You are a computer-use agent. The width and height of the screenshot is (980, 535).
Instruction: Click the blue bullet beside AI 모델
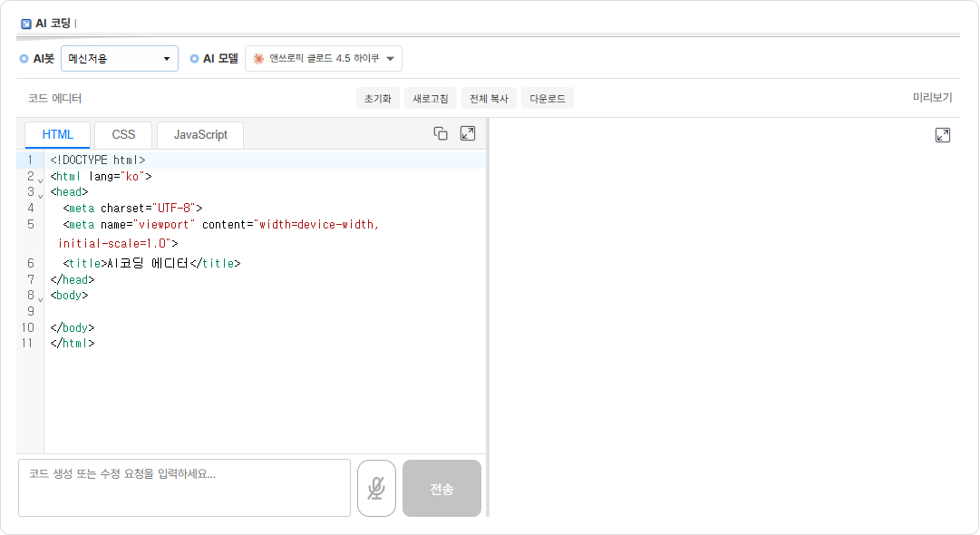(x=194, y=59)
